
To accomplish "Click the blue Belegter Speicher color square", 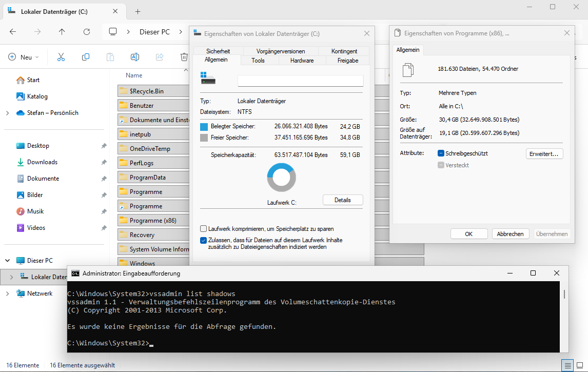I will pyautogui.click(x=204, y=126).
